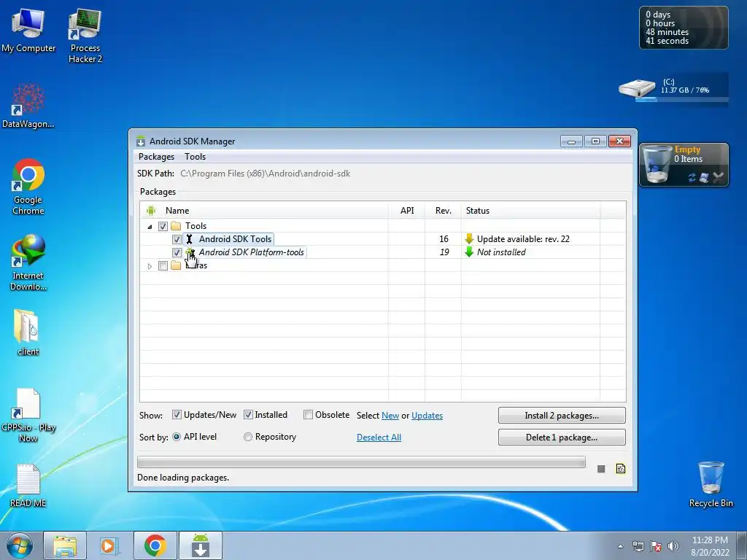747x560 pixels.
Task: Open the Packages menu
Action: tap(156, 157)
